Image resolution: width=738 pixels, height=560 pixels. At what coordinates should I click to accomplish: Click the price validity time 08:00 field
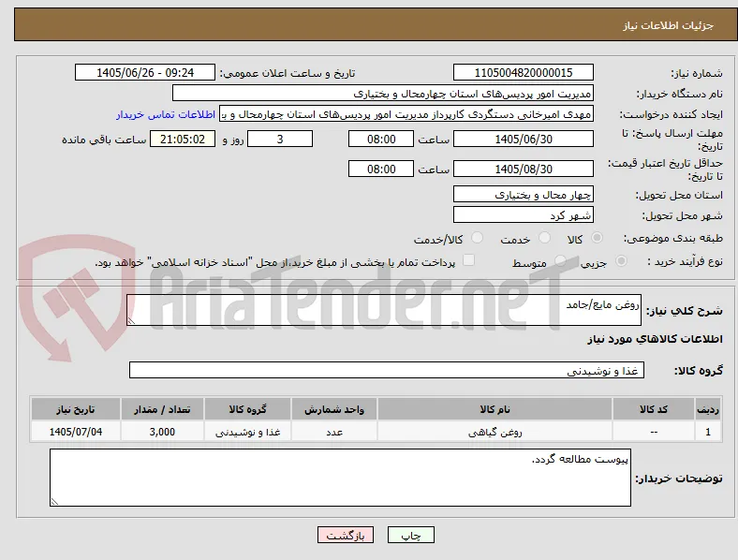(x=381, y=169)
